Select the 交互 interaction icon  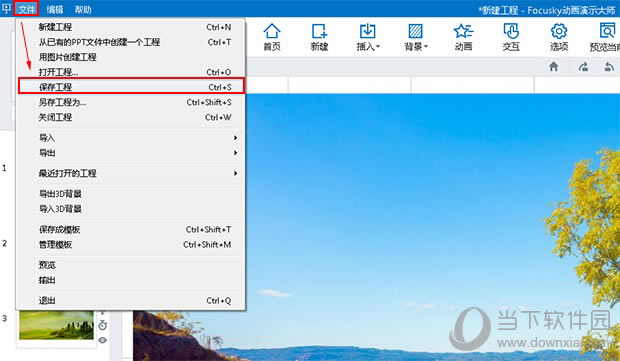(511, 37)
